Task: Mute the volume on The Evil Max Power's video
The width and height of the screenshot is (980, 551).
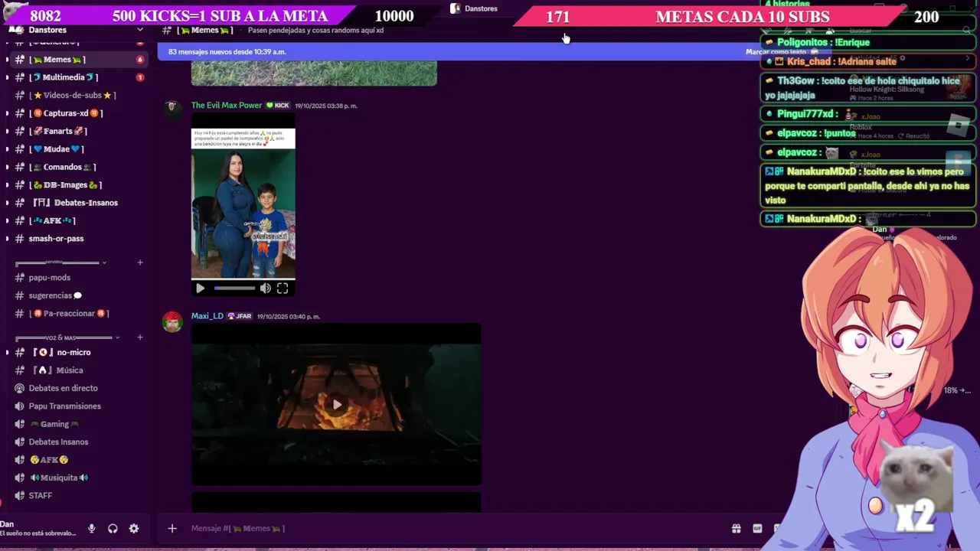Action: coord(265,289)
